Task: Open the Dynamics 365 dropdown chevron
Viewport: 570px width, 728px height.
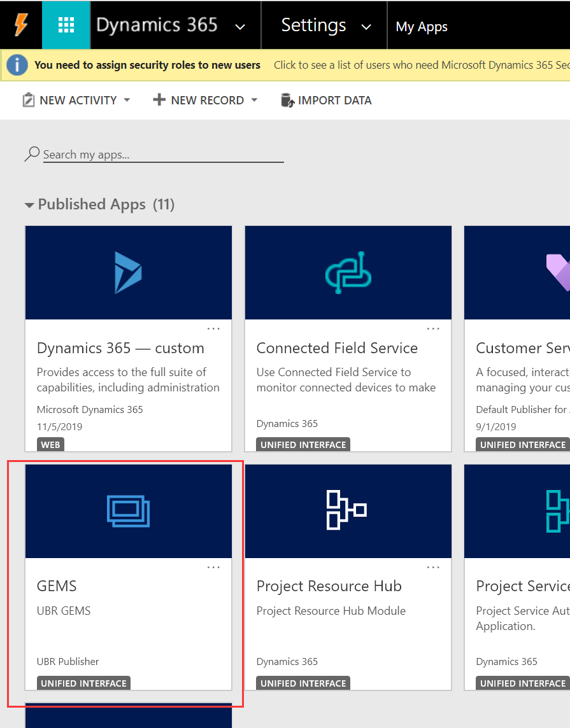Action: click(x=239, y=26)
